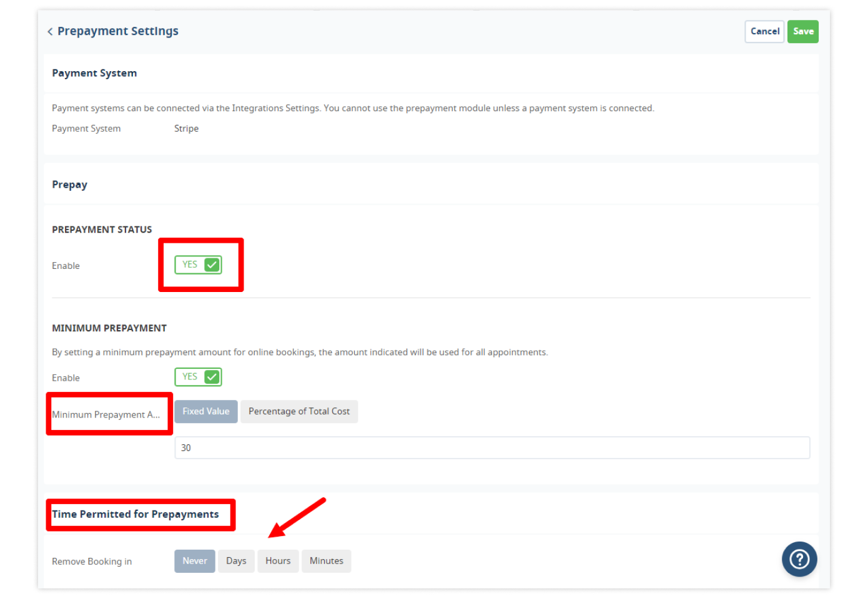Click the minimum prepayment amount field
Image resolution: width=868 pixels, height=599 pixels.
492,448
